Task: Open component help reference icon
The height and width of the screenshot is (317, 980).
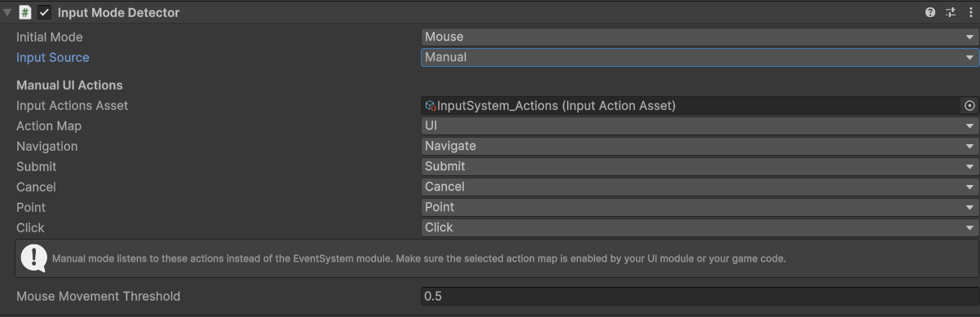Action: 930,12
